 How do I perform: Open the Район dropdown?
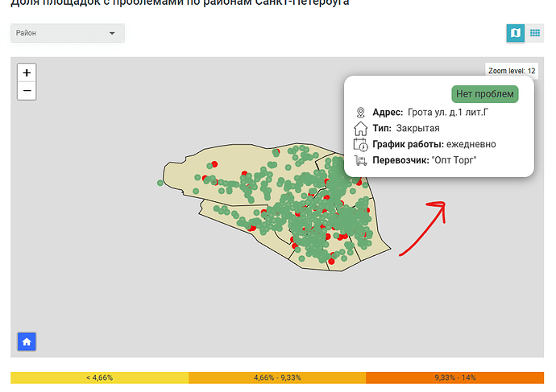point(67,34)
